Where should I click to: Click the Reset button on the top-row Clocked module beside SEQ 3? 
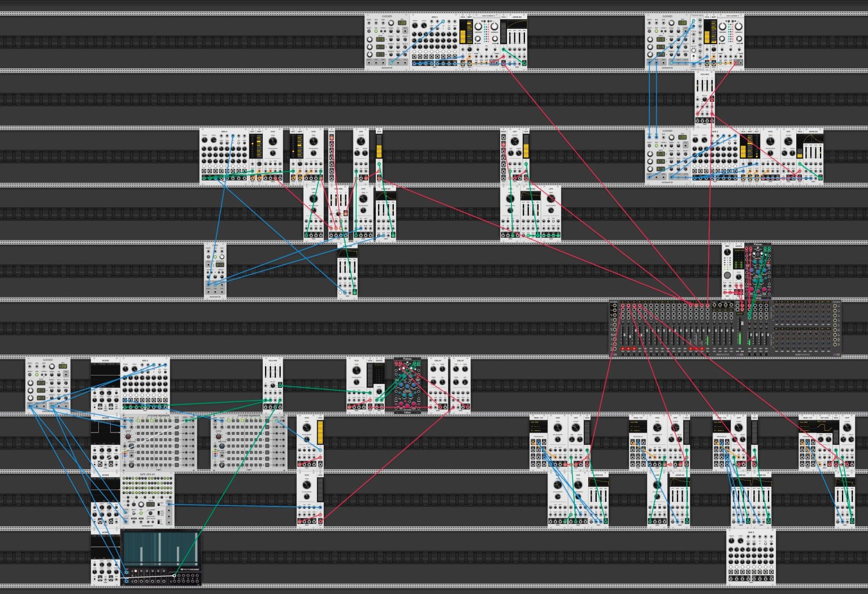(369, 31)
